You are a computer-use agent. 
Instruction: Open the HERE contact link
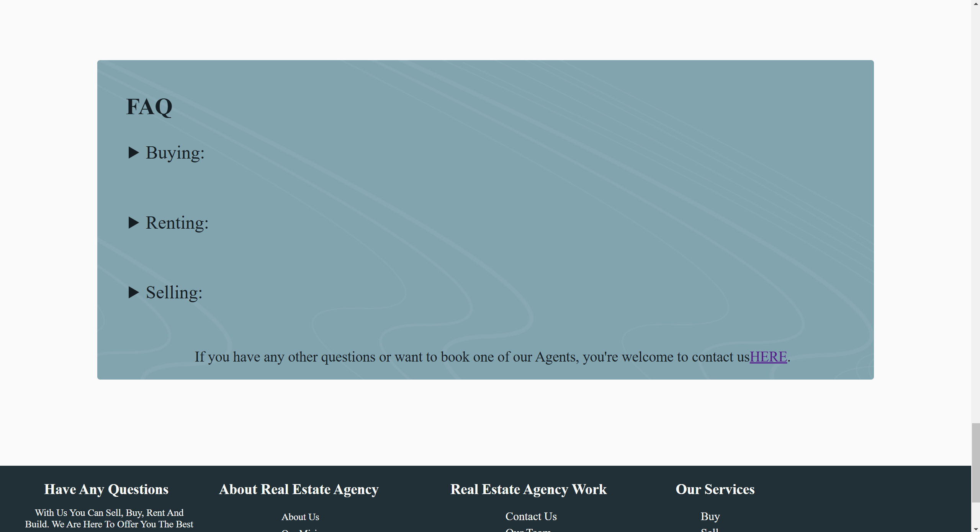click(768, 357)
